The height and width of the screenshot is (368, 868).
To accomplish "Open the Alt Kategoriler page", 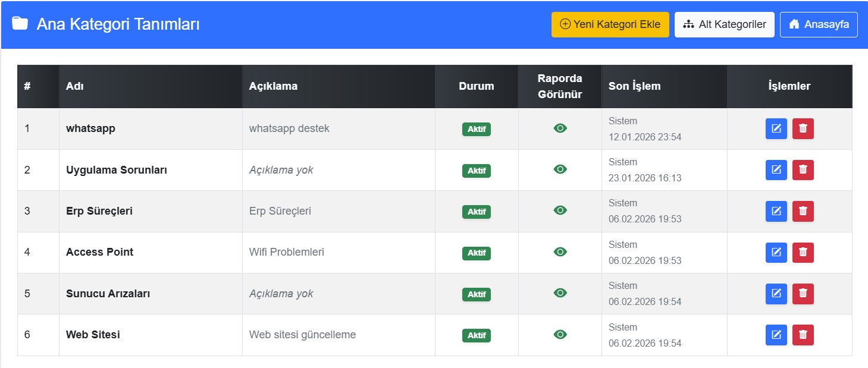I will (724, 25).
